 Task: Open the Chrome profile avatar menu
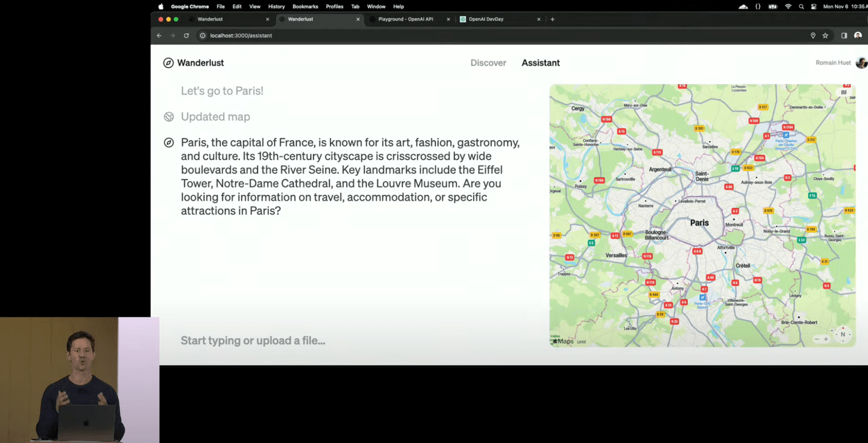[x=858, y=36]
